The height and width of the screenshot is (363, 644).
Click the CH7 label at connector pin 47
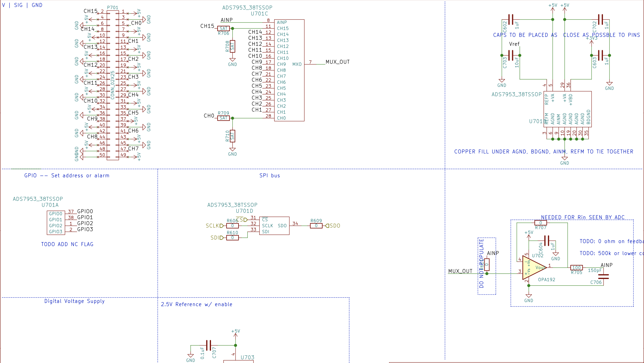point(133,148)
